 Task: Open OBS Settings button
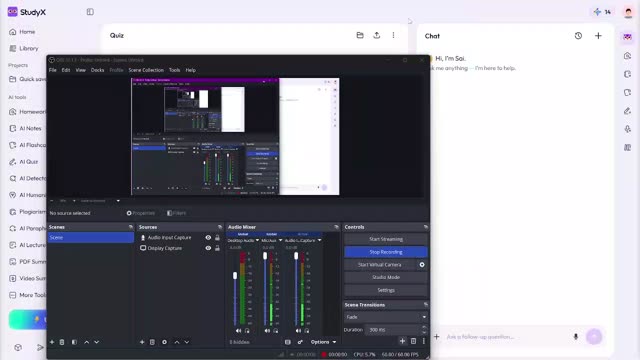(386, 290)
